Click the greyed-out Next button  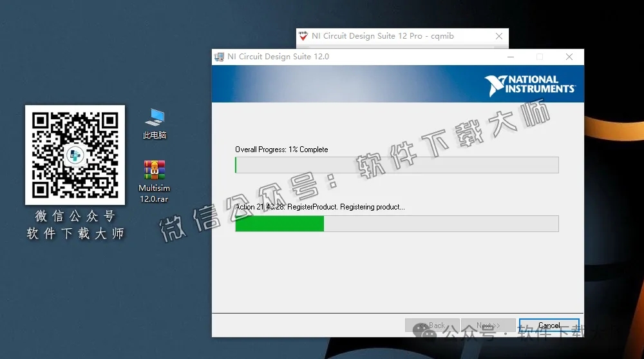point(488,325)
